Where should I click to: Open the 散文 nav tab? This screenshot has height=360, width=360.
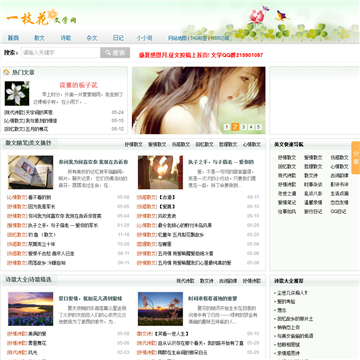[x=39, y=38]
